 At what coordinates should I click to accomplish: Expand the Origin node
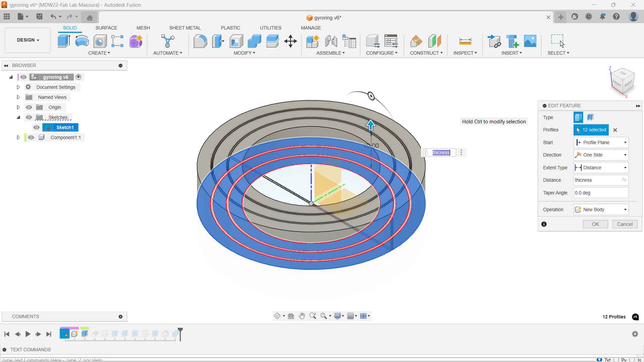[18, 107]
